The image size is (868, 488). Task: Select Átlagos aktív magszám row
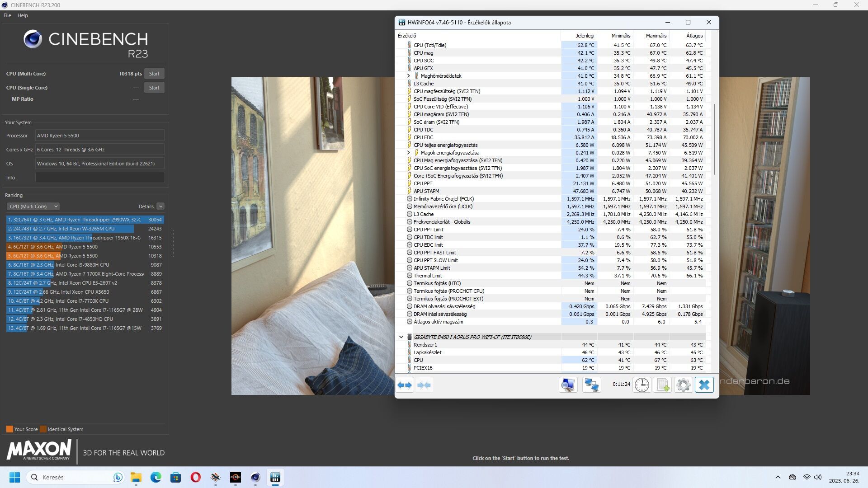[x=551, y=322]
